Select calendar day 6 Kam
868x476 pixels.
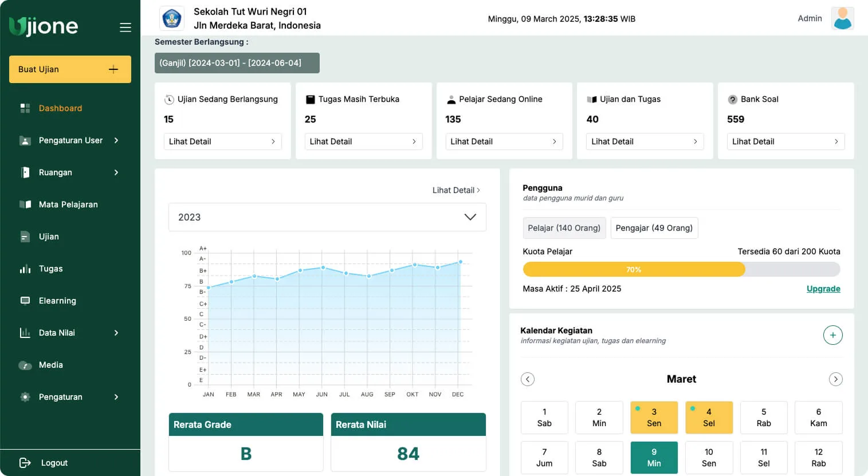[818, 418]
